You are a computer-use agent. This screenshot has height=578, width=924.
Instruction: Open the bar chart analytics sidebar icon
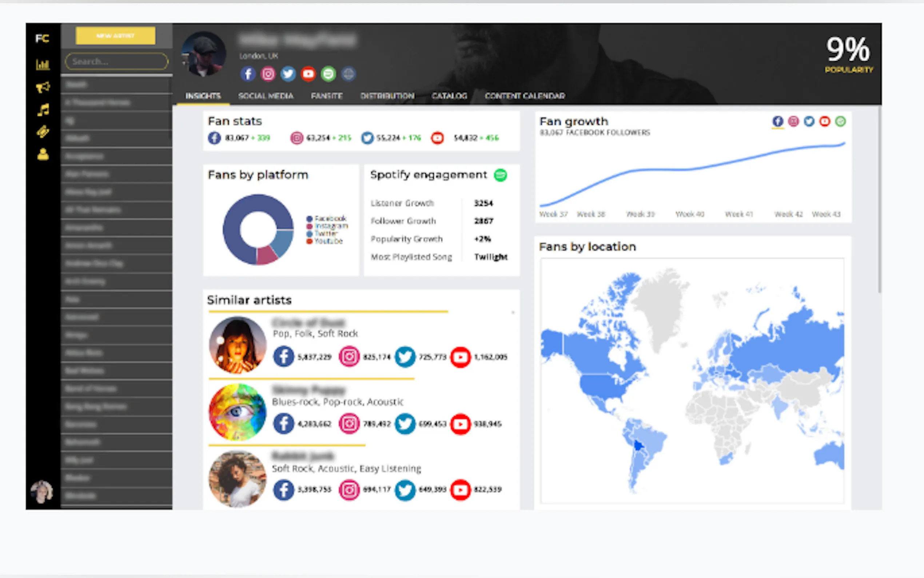pos(43,64)
